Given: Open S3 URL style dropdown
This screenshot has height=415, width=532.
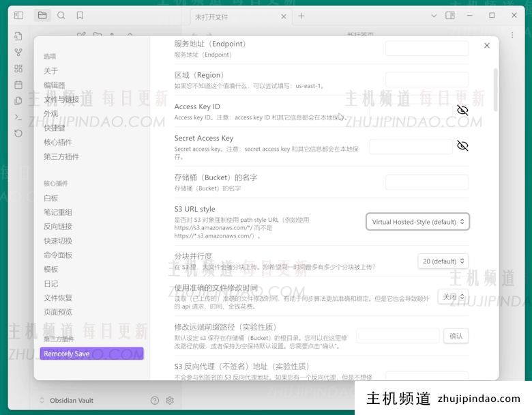Looking at the screenshot, I should pos(417,222).
